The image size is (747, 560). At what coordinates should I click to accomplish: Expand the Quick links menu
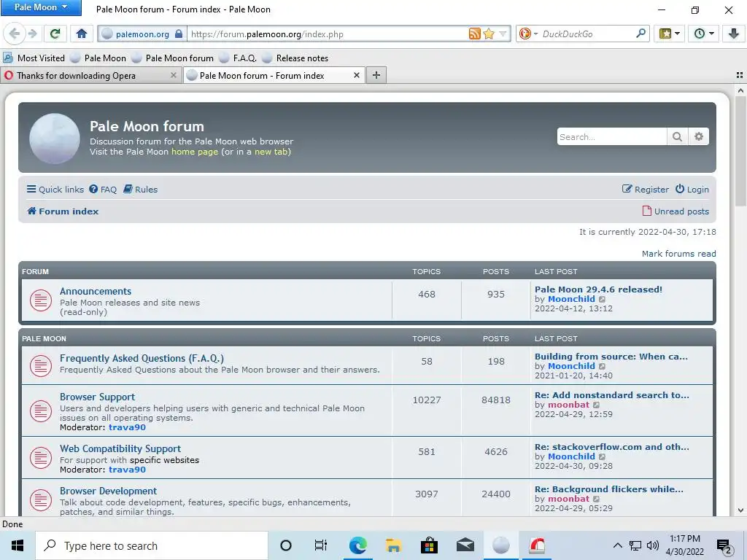55,189
